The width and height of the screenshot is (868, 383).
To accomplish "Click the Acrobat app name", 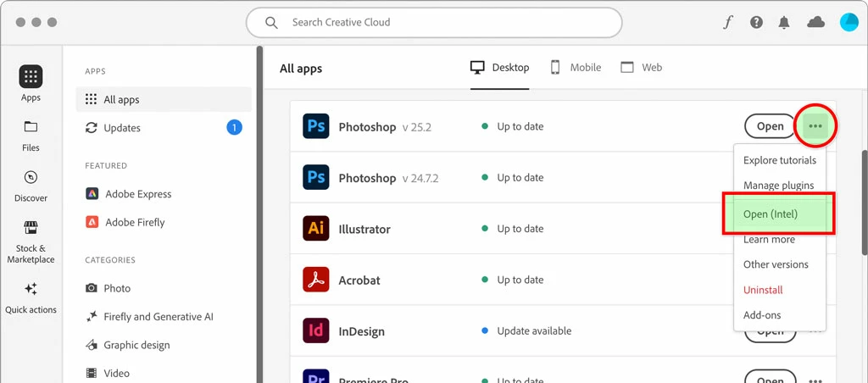I will tap(359, 280).
